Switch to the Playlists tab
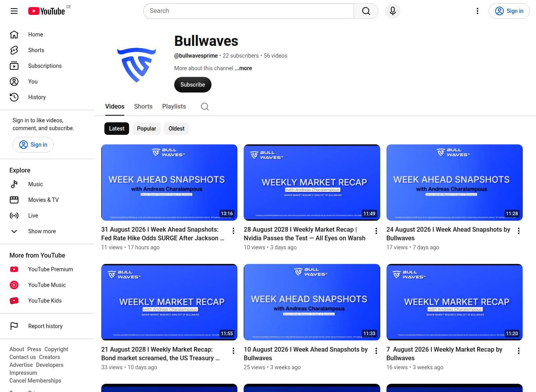The image size is (536, 392). pyautogui.click(x=174, y=107)
